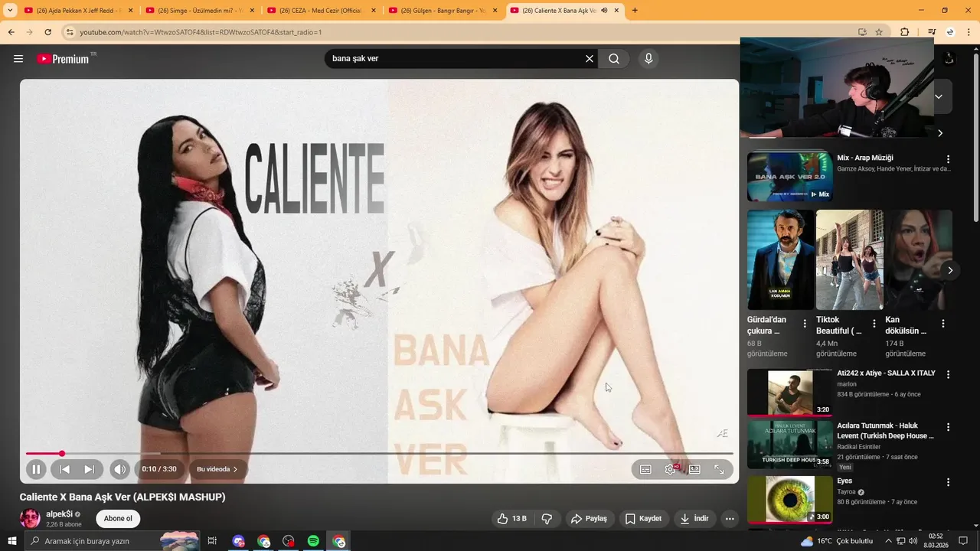Click the address bar URL
The width and height of the screenshot is (980, 551).
(201, 32)
